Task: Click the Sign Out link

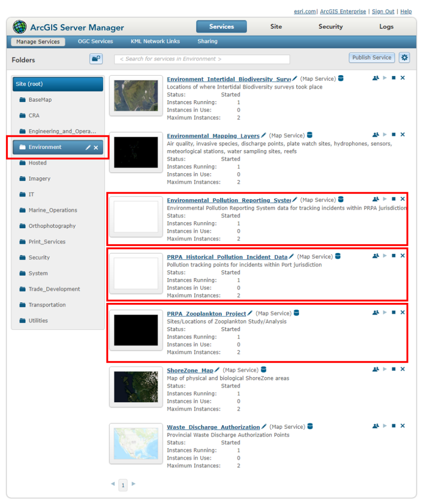Action: 383,12
